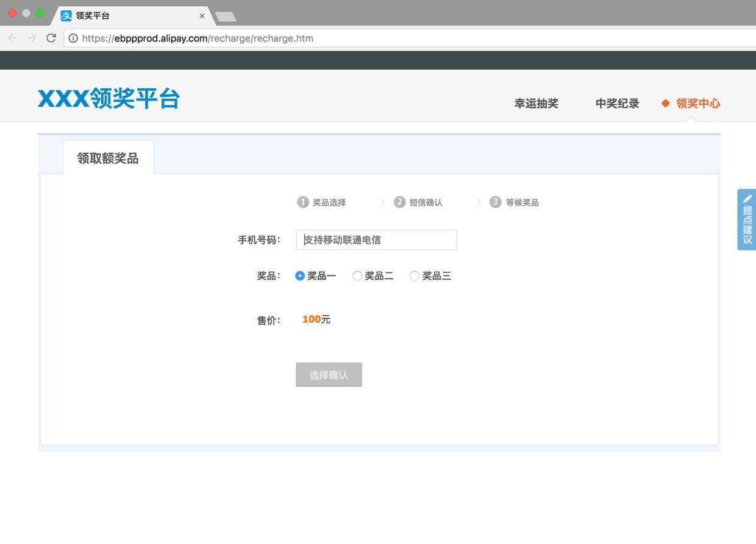Click the browser reload icon
The image size is (756, 544).
51,38
